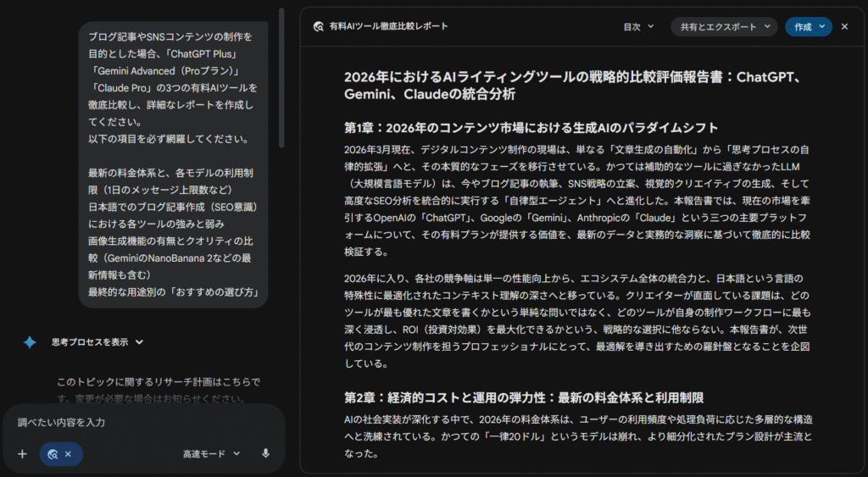This screenshot has height=477, width=868.
Task: Click the Deep Research chip icon in the prompt bar
Action: tap(53, 454)
